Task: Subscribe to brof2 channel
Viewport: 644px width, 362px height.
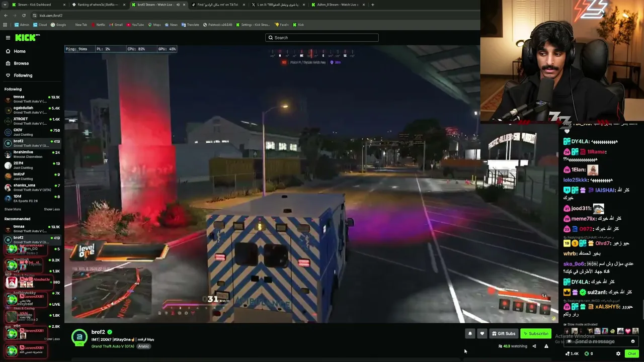Action: (x=535, y=333)
